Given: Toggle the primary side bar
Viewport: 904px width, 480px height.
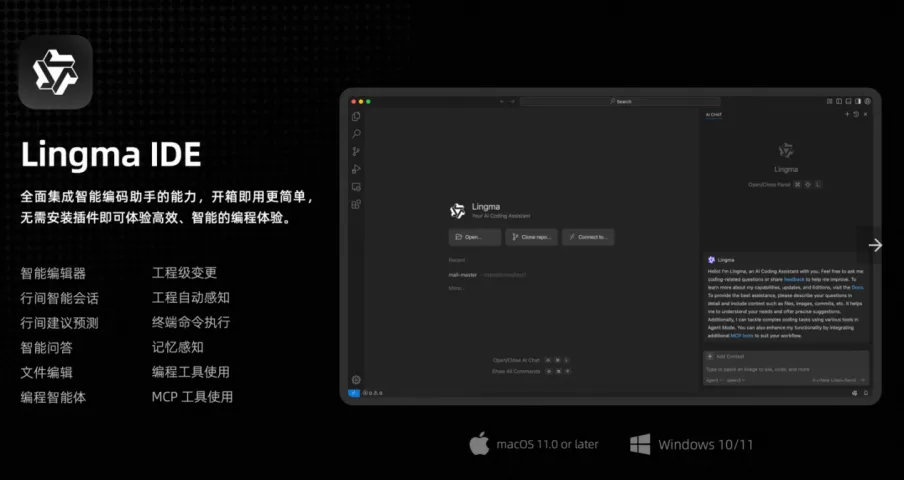Looking at the screenshot, I should tap(839, 101).
